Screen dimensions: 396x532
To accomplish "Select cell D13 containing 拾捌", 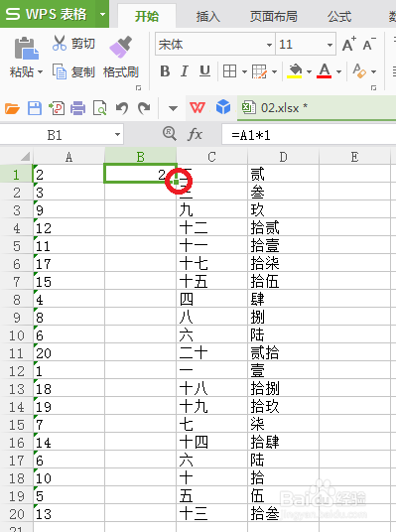I will 283,389.
